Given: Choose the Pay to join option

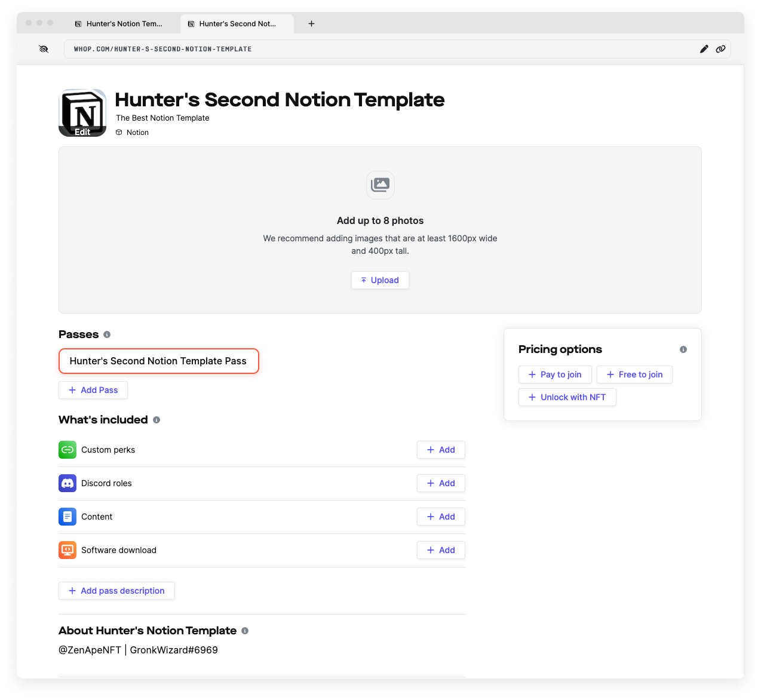Looking at the screenshot, I should tap(555, 374).
